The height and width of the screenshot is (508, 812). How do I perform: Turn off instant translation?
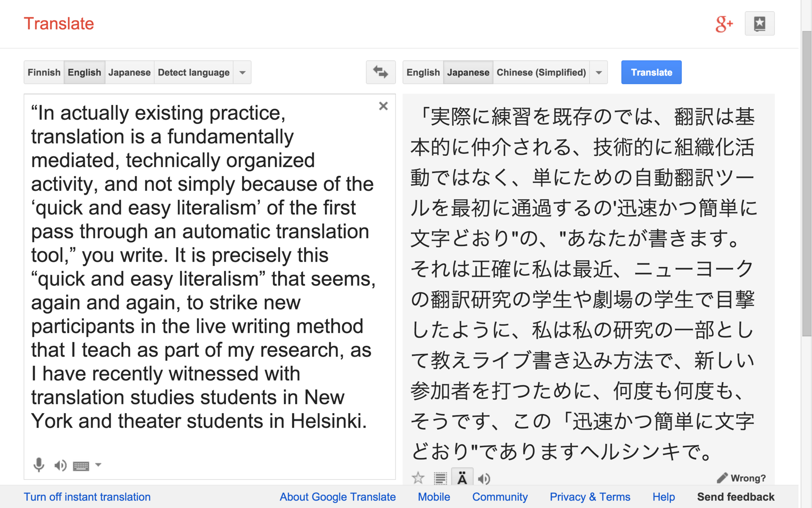pos(87,497)
